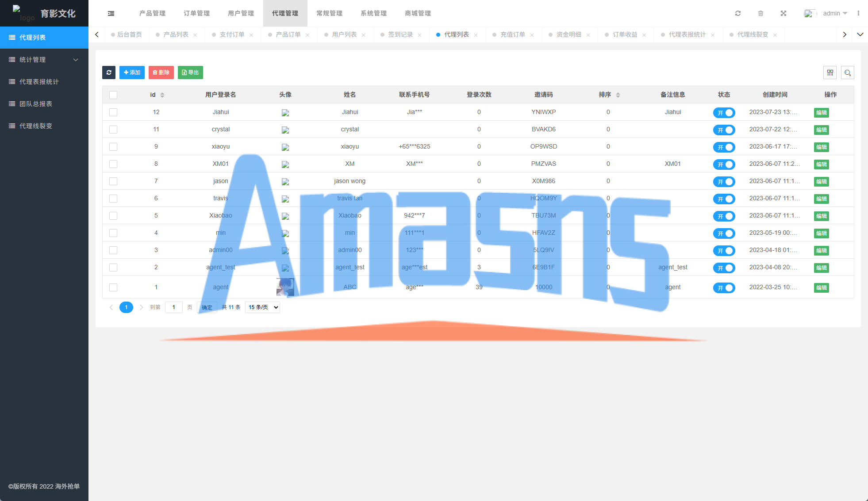The width and height of the screenshot is (868, 501).
Task: Click the trash clear-cache icon in header
Action: point(760,13)
